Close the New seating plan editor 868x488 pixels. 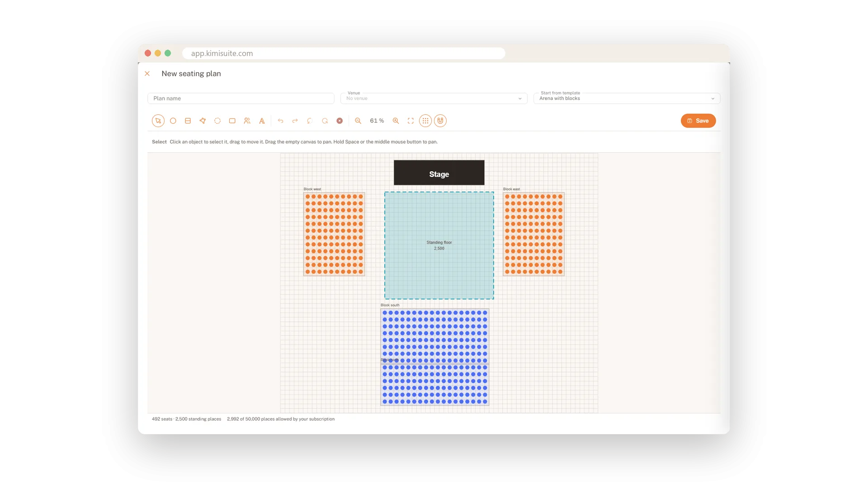point(147,74)
